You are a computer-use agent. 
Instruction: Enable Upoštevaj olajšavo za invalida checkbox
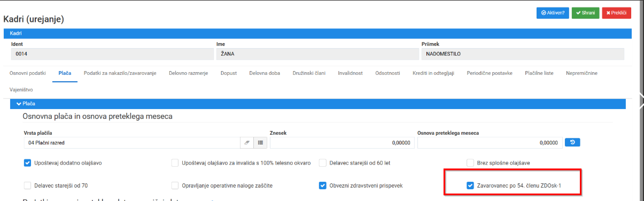point(175,163)
